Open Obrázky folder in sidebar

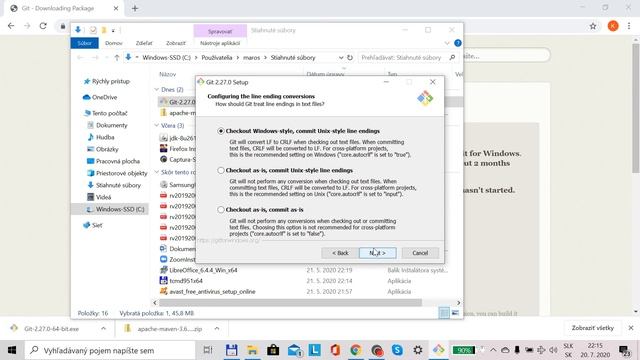[103, 149]
